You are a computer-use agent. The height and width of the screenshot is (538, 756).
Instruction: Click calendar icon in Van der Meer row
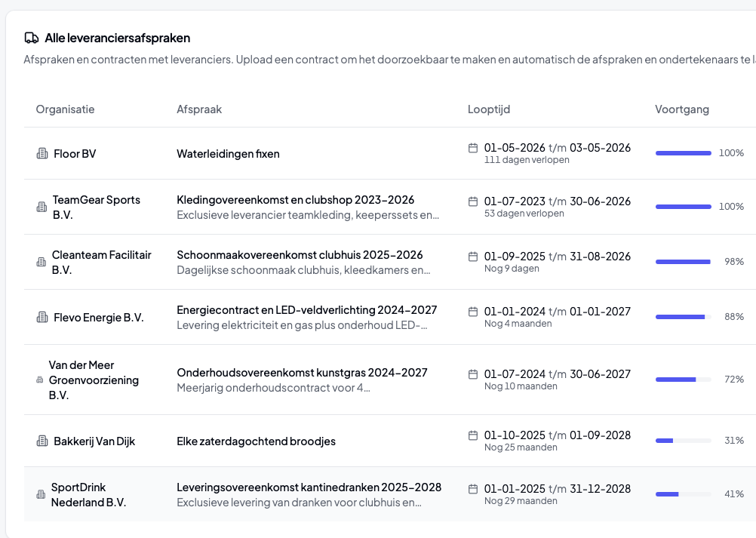473,374
